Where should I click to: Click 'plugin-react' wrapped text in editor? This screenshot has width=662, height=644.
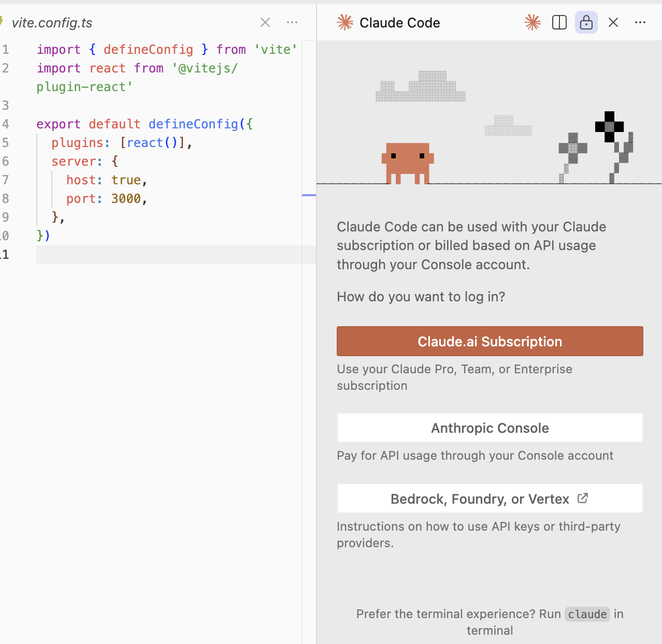tap(84, 87)
